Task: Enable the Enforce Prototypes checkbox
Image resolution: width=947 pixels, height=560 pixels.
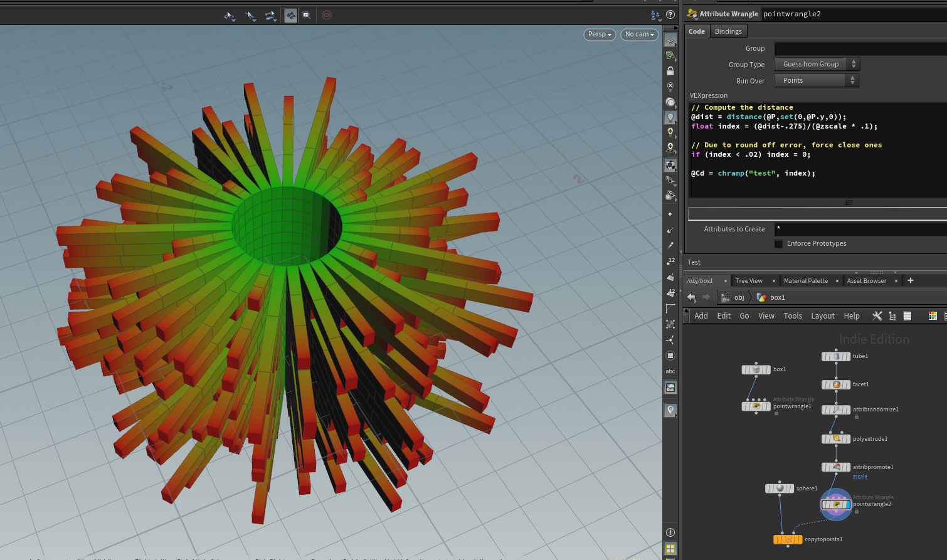Action: pos(778,244)
